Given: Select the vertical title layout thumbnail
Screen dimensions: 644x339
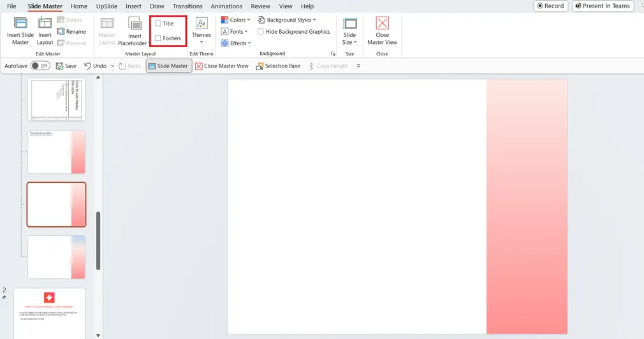Looking at the screenshot, I should click(56, 100).
